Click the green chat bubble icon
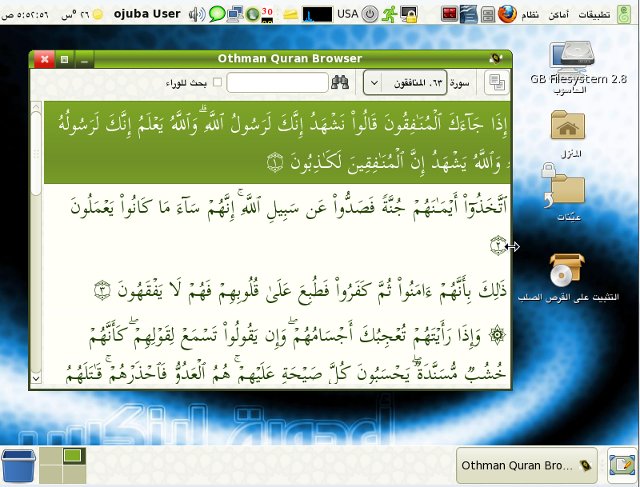 (217, 14)
